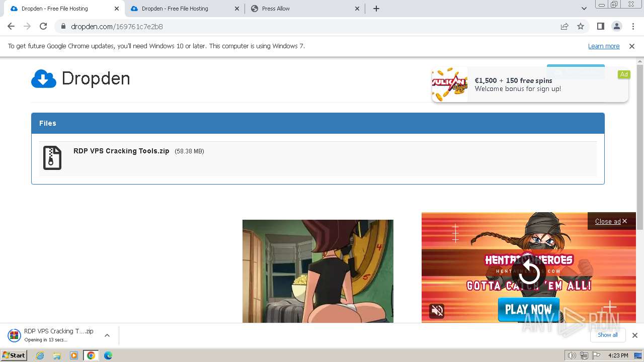
Task: Open the Learn more link
Action: pyautogui.click(x=604, y=46)
